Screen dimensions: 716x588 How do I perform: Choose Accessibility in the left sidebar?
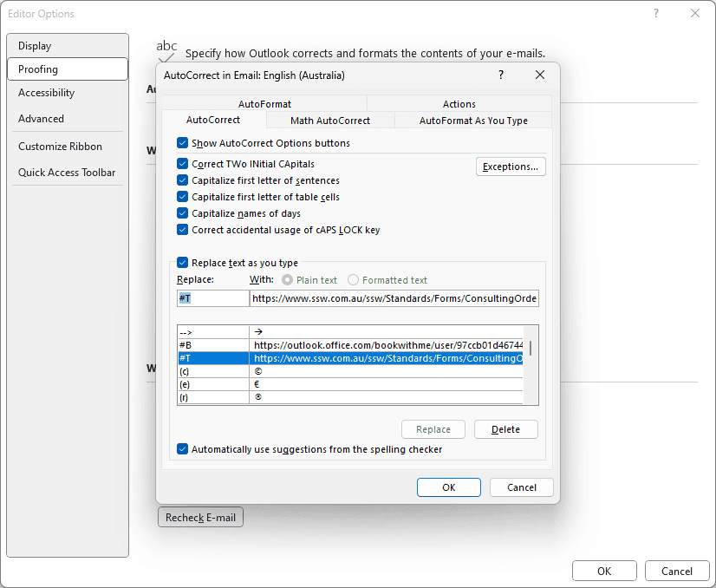(x=47, y=93)
